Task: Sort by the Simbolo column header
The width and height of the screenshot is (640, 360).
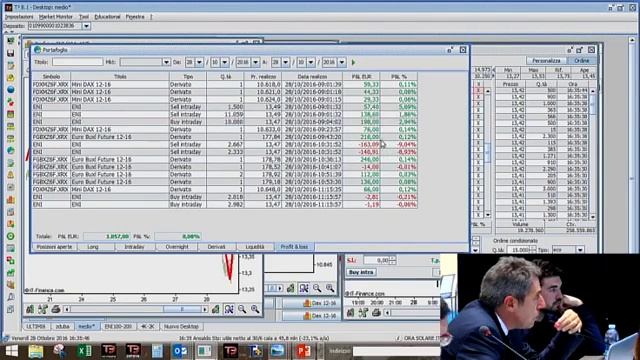Action: click(51, 76)
